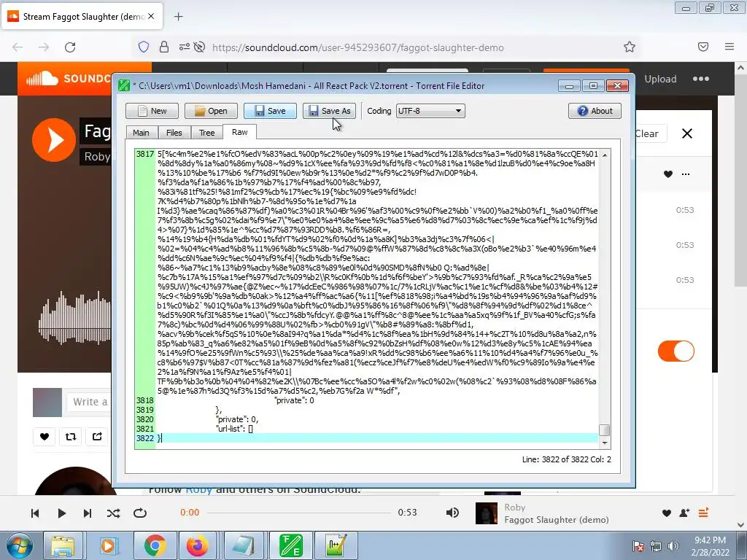747x560 pixels.
Task: Open the Roby artist link in the player bar
Action: pyautogui.click(x=515, y=507)
